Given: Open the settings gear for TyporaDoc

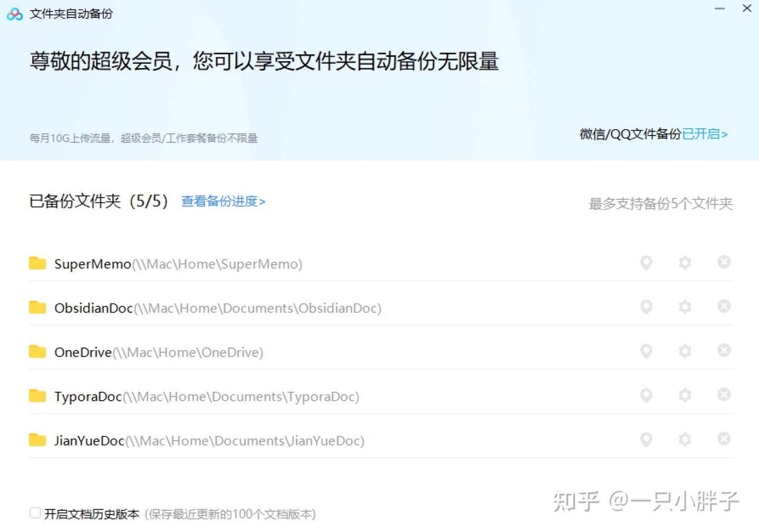Looking at the screenshot, I should (684, 395).
